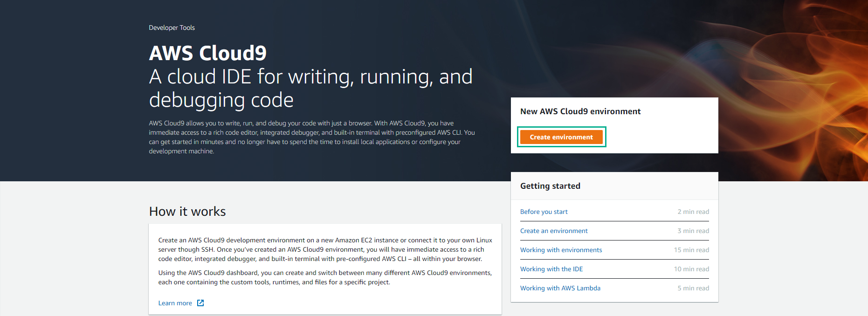Screen dimensions: 868x316
Task: Open the Create an environment guide
Action: 553,231
